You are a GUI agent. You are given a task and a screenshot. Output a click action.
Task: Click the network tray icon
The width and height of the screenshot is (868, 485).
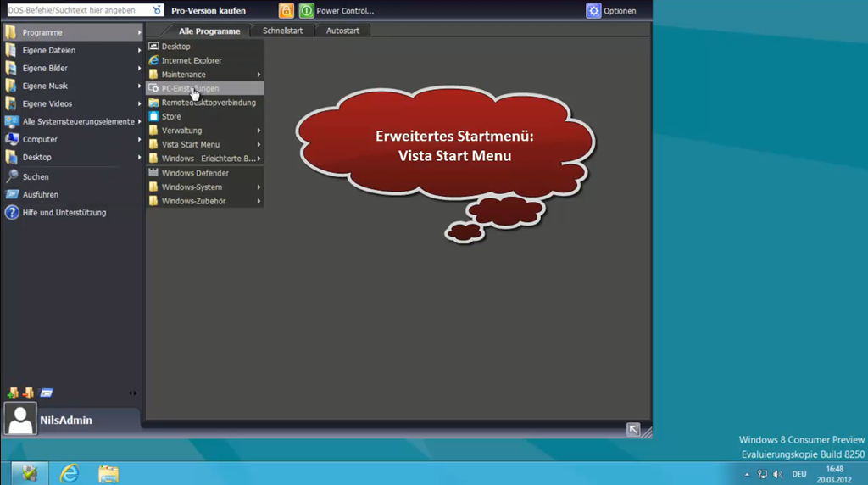[x=762, y=474]
